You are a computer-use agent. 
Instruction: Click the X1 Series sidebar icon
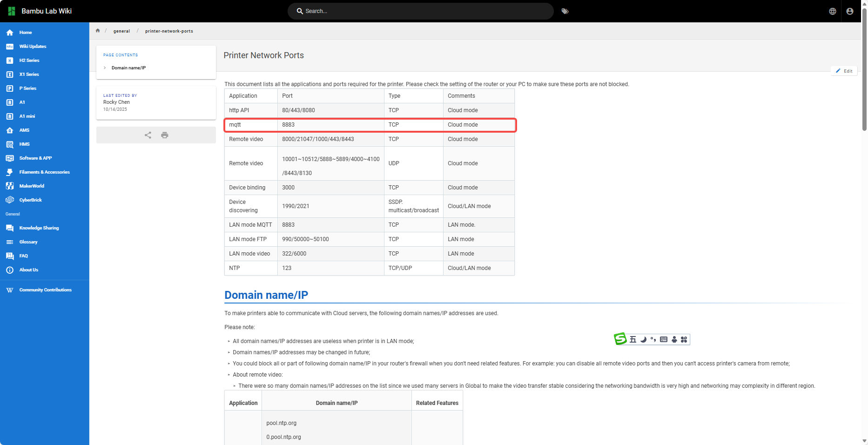pos(10,74)
